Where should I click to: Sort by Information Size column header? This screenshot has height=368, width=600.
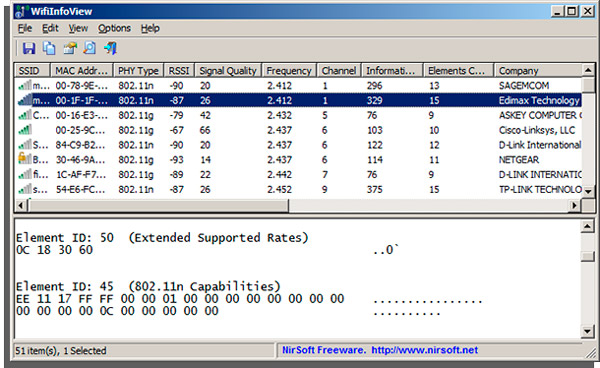(x=393, y=71)
